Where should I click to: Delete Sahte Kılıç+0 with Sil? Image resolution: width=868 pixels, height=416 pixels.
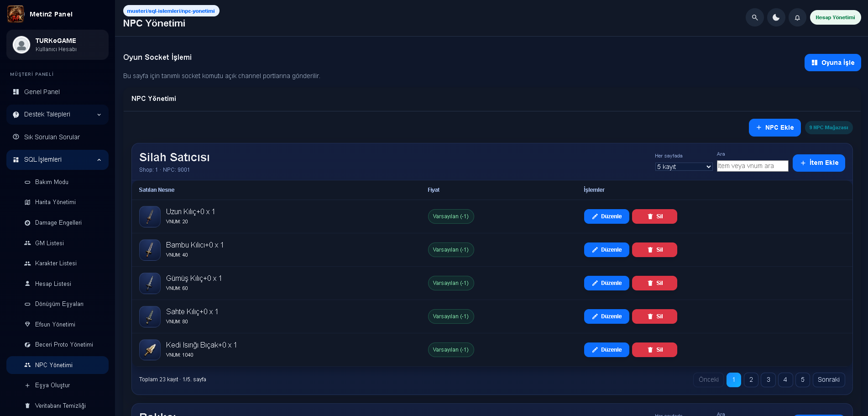tap(654, 316)
